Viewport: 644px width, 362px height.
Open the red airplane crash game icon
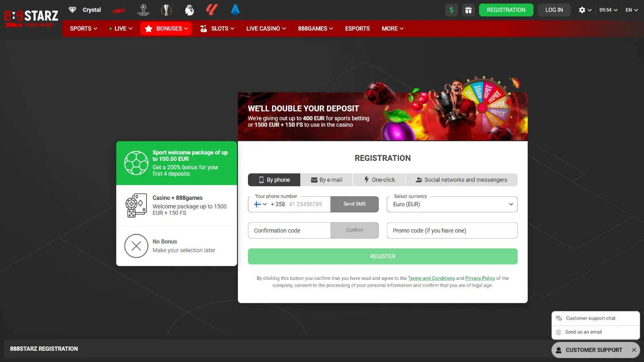click(119, 10)
